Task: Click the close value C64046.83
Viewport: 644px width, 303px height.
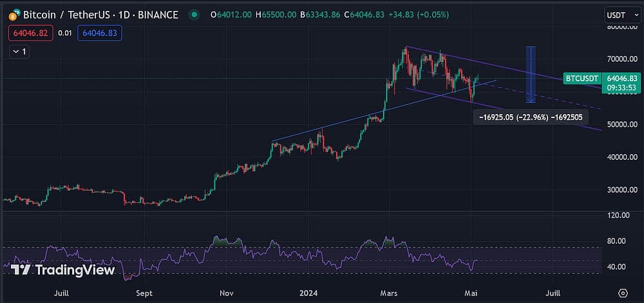Action: pyautogui.click(x=365, y=15)
